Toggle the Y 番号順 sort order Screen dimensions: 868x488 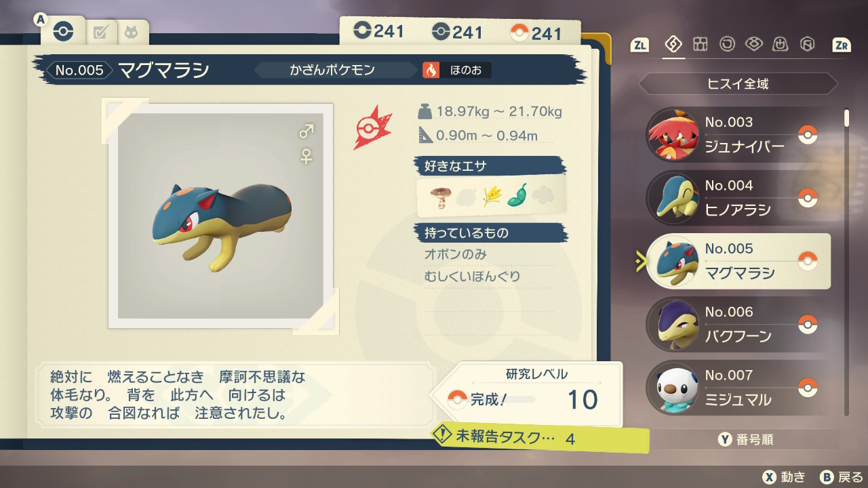746,440
